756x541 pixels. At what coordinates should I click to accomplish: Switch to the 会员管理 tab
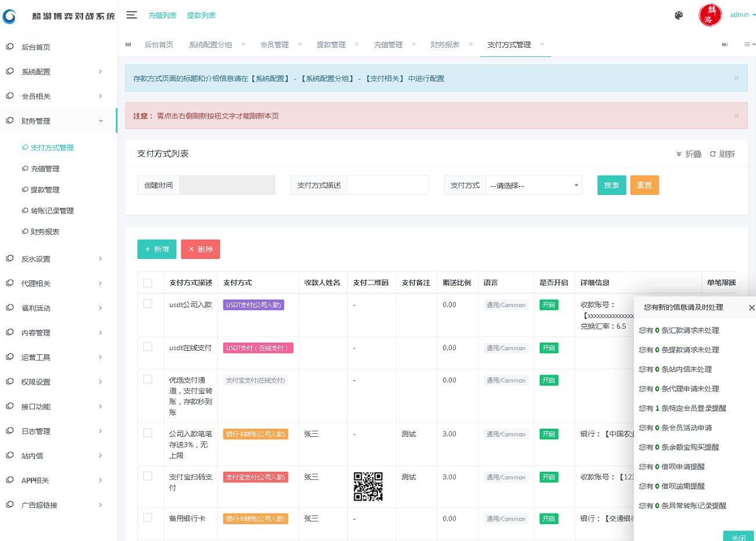276,44
